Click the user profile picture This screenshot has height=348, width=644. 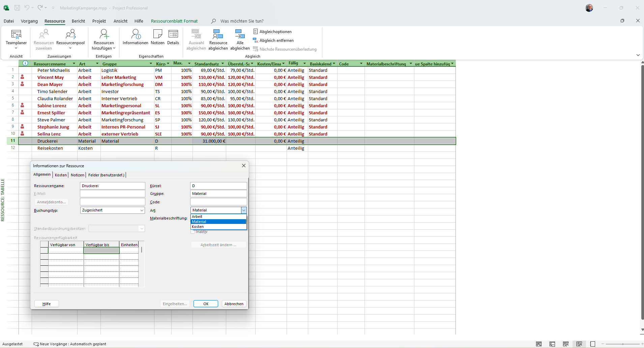point(589,8)
